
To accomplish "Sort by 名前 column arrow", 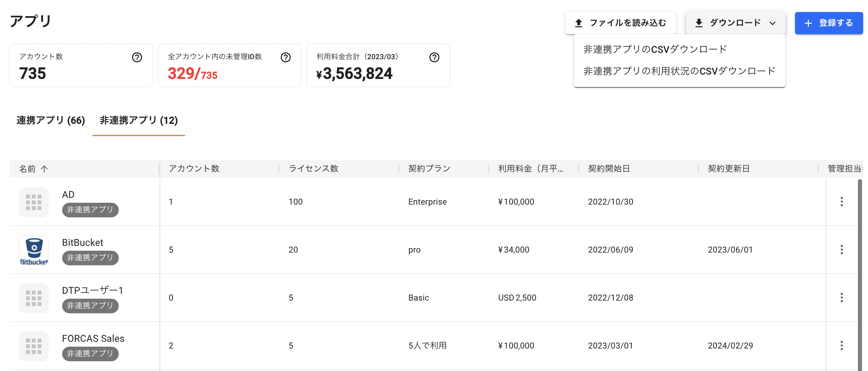I will pyautogui.click(x=44, y=169).
